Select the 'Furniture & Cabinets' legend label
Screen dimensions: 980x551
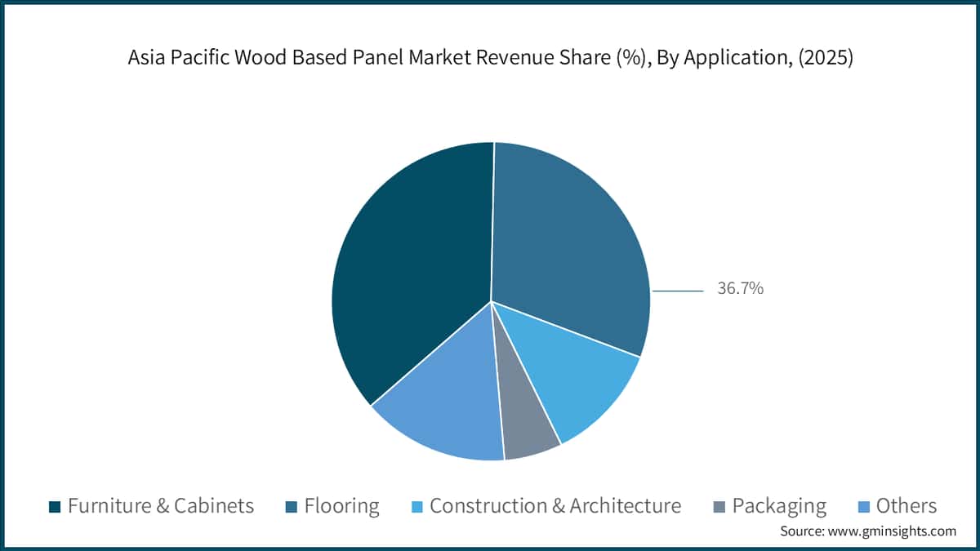point(161,506)
